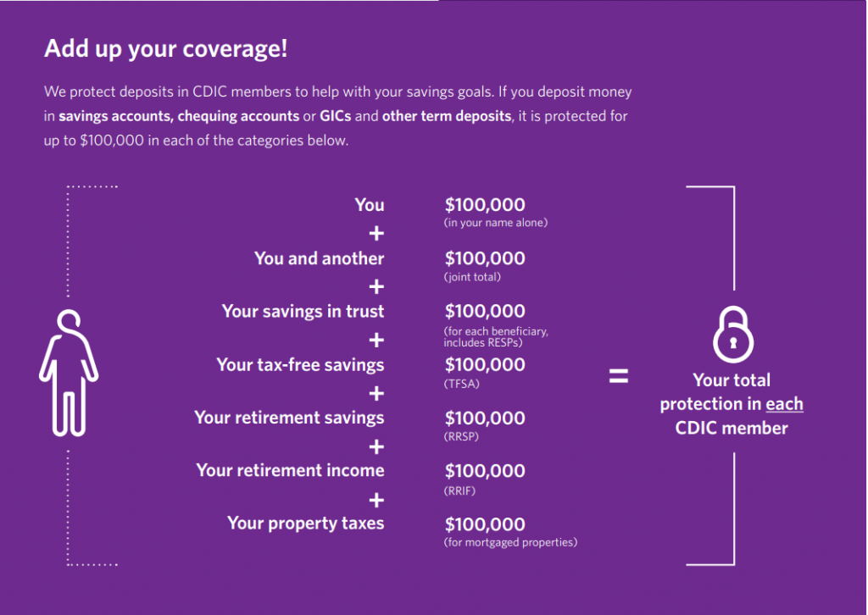This screenshot has height=615, width=868.
Task: Click the (joint total) note
Action: [x=472, y=277]
